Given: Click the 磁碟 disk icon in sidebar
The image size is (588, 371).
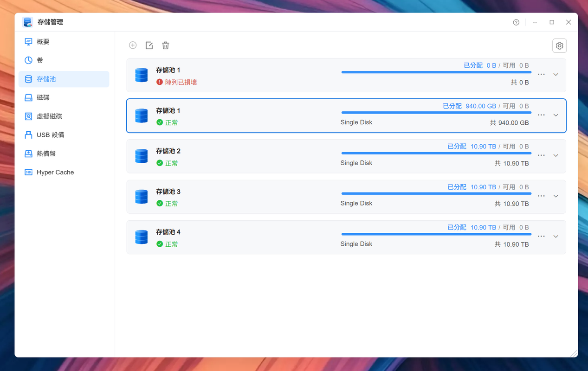Looking at the screenshot, I should pyautogui.click(x=28, y=97).
